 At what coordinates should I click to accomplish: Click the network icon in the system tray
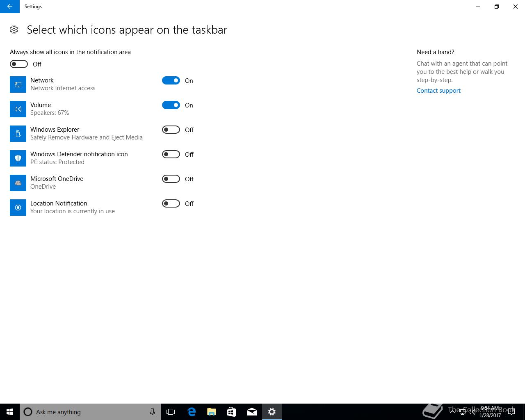click(462, 412)
